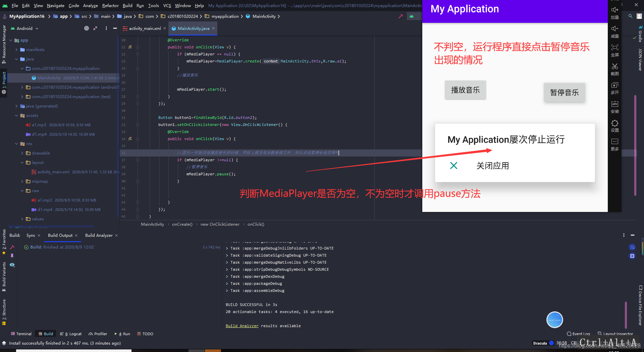The height and width of the screenshot is (352, 644).
Task: Collapse the app module tree node
Action: pos(11,40)
